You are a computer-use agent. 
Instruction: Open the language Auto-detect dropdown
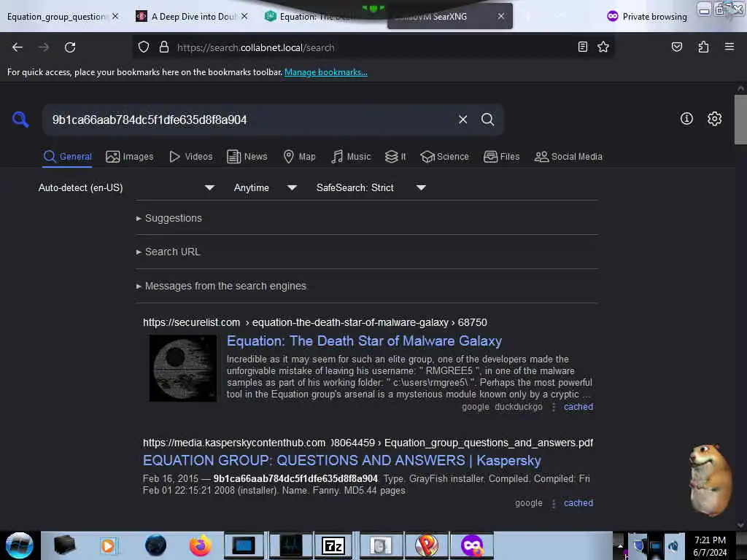(126, 187)
